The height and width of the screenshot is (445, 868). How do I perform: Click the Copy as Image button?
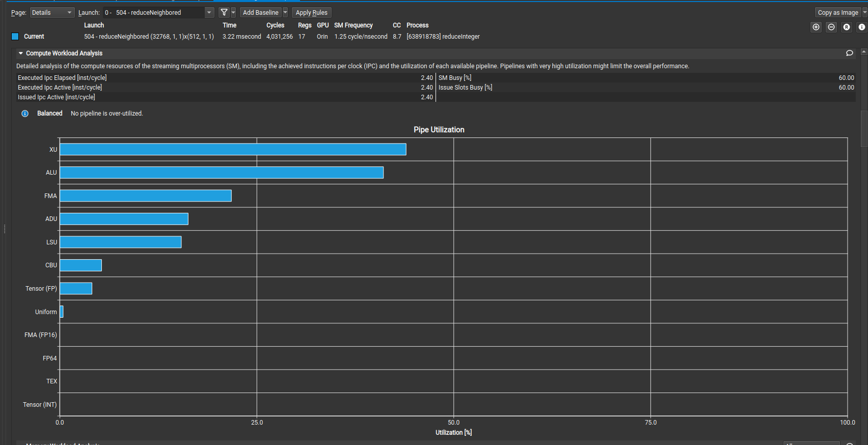click(837, 12)
